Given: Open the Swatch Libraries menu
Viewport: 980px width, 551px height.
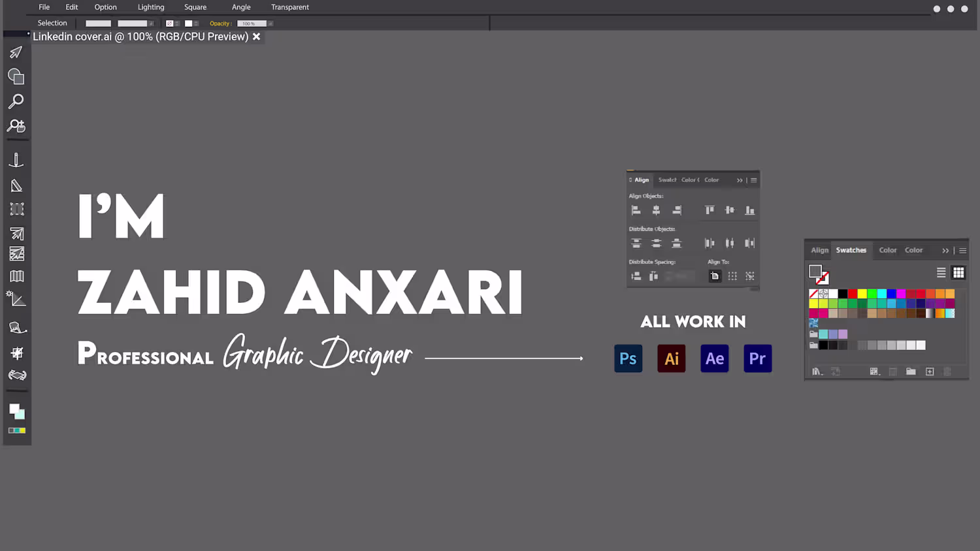Looking at the screenshot, I should pyautogui.click(x=817, y=371).
